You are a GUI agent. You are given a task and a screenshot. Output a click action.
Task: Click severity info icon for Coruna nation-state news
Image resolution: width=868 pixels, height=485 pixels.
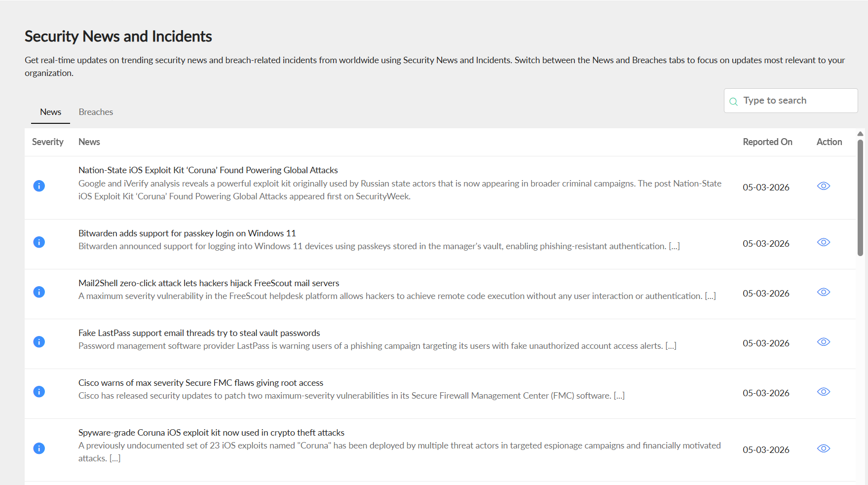[39, 186]
